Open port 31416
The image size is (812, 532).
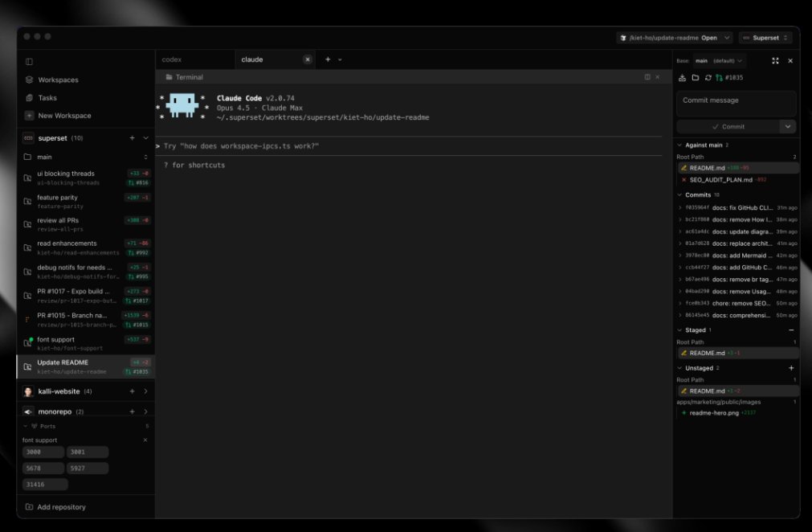(x=45, y=485)
